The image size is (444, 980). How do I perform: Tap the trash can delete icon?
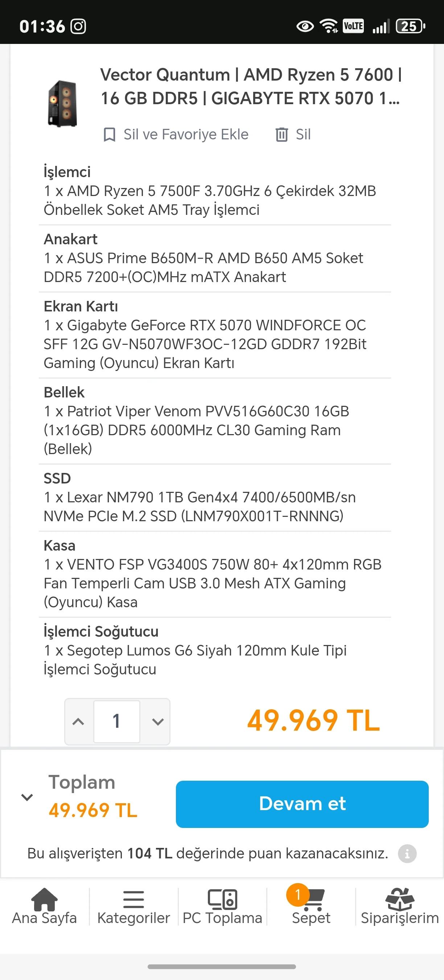tap(281, 135)
